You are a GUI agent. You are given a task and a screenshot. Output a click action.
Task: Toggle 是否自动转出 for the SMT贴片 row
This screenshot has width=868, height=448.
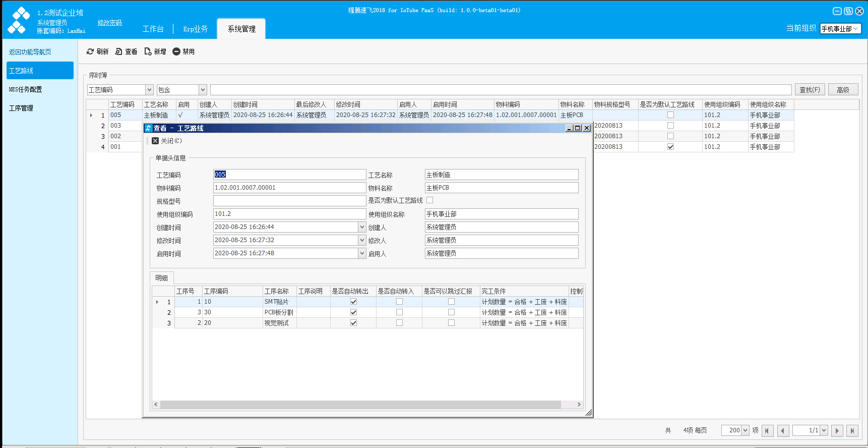coord(354,302)
